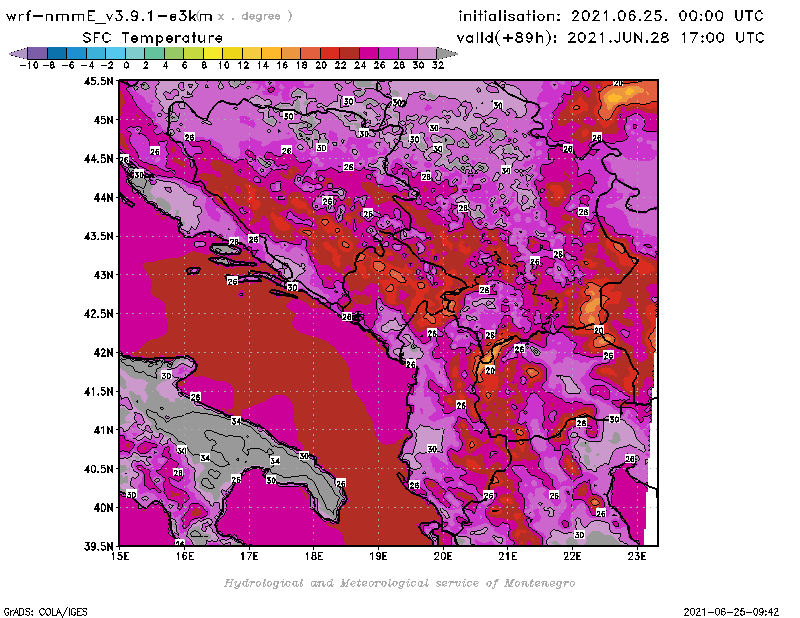The width and height of the screenshot is (800, 618).
Task: Click the latitude label '45.5N'
Action: coord(98,81)
